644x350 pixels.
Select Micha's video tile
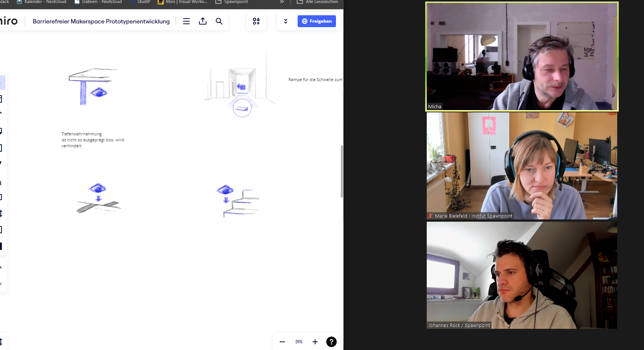click(x=522, y=57)
